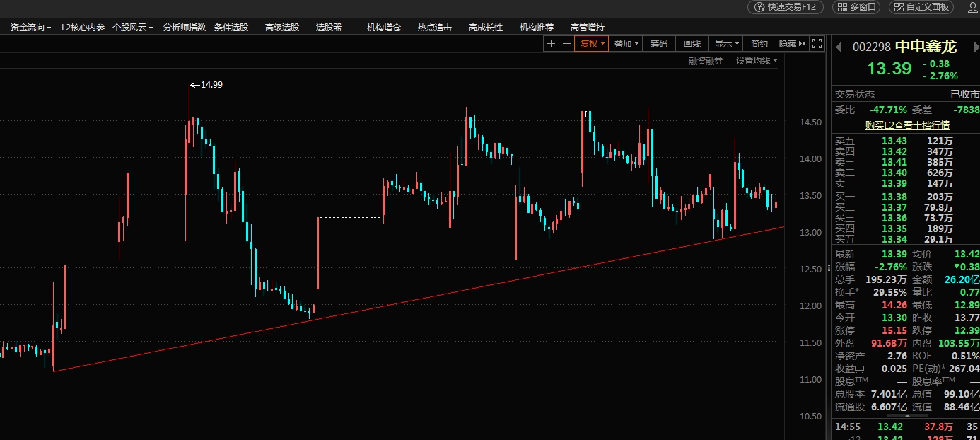Viewport: 980px width, 440px height.
Task: Click the 筹码 chip distribution button
Action: click(x=659, y=44)
